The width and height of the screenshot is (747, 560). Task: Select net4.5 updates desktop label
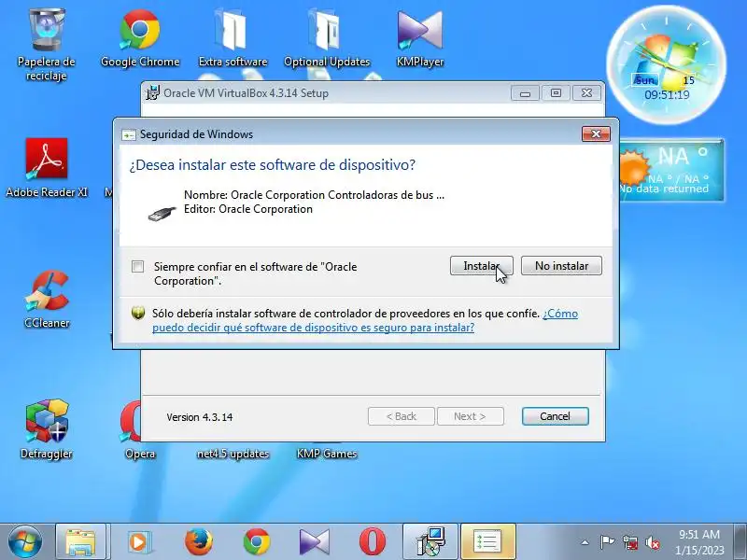tap(233, 454)
